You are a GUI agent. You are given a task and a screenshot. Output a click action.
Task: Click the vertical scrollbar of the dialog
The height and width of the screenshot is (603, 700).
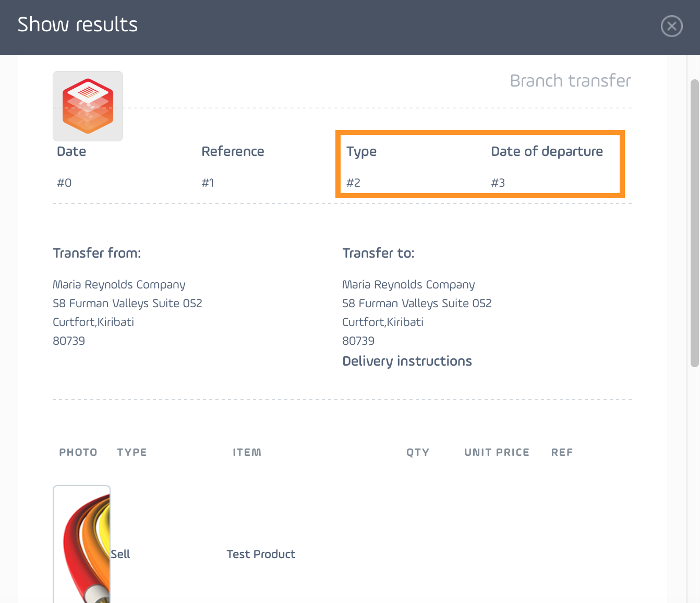[x=694, y=223]
